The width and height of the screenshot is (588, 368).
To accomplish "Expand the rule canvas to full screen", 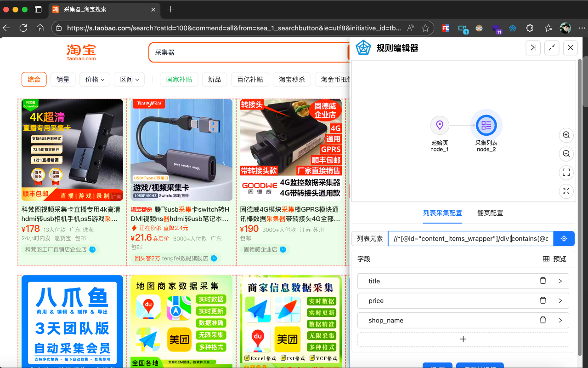I will point(566,191).
